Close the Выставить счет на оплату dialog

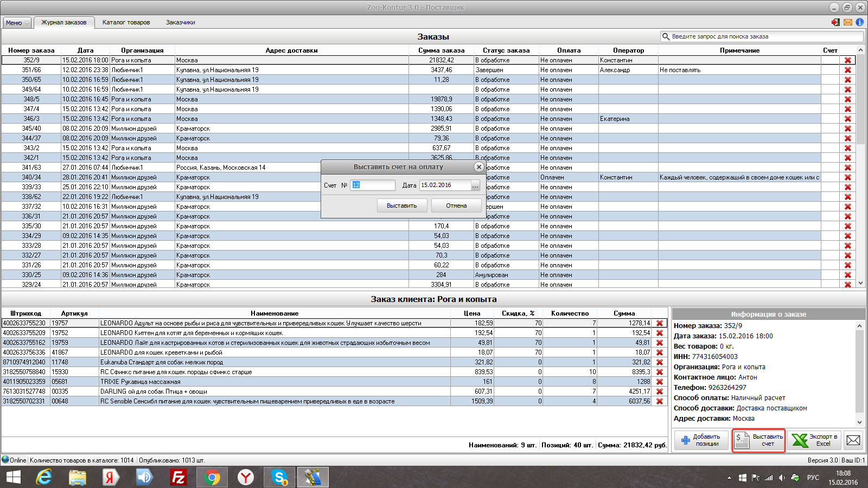[478, 167]
